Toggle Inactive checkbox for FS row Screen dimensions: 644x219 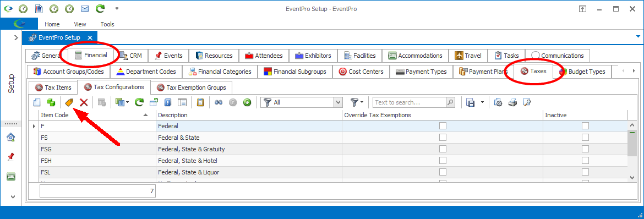(x=585, y=137)
